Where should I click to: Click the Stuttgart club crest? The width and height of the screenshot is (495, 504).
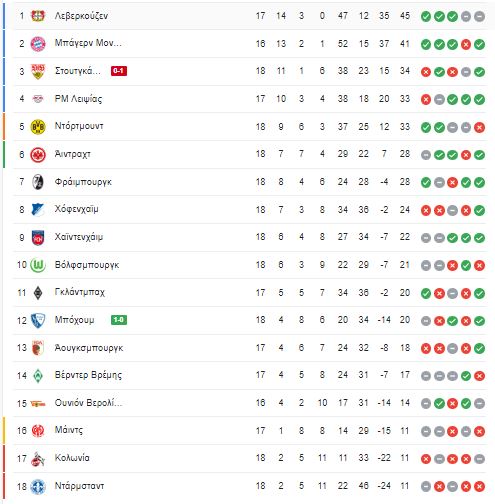pos(38,71)
